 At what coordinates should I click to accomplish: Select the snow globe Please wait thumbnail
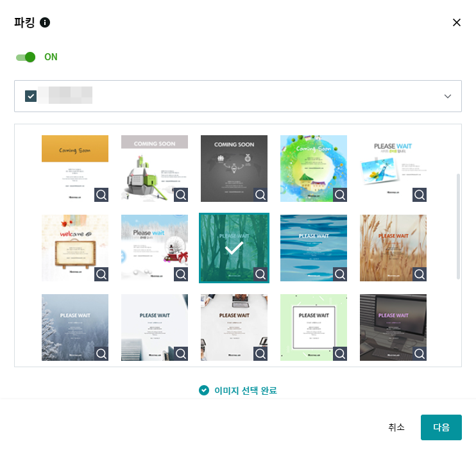point(155,248)
